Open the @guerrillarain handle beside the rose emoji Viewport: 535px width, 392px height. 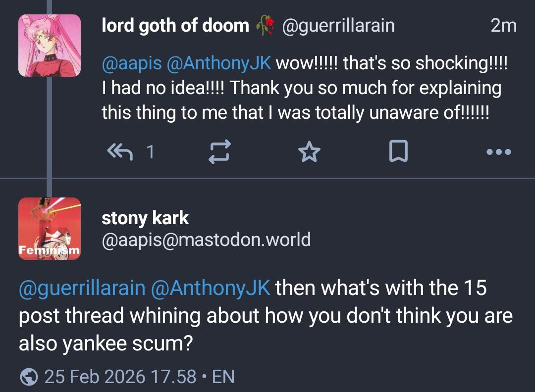[x=338, y=25]
